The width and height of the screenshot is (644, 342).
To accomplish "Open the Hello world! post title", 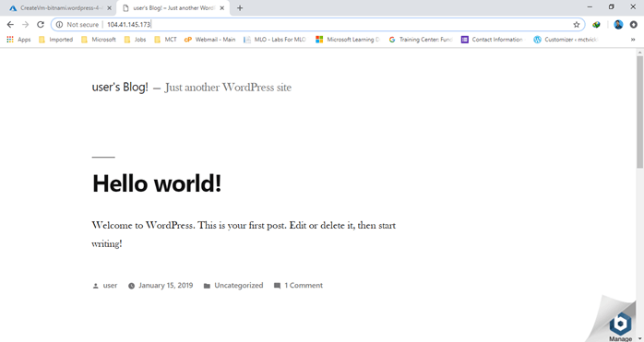I will 157,183.
